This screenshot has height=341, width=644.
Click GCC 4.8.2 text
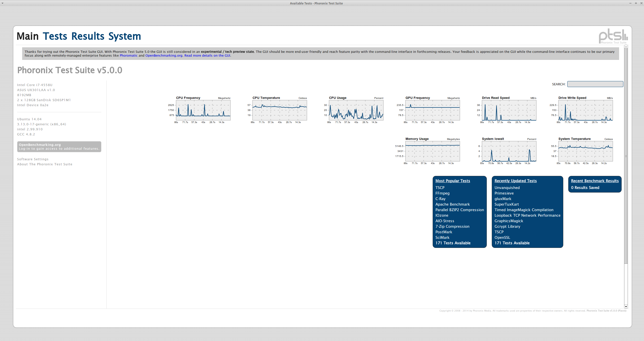click(x=26, y=134)
